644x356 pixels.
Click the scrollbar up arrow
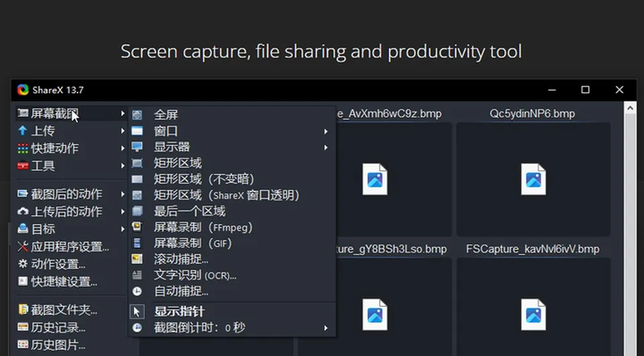[x=630, y=108]
